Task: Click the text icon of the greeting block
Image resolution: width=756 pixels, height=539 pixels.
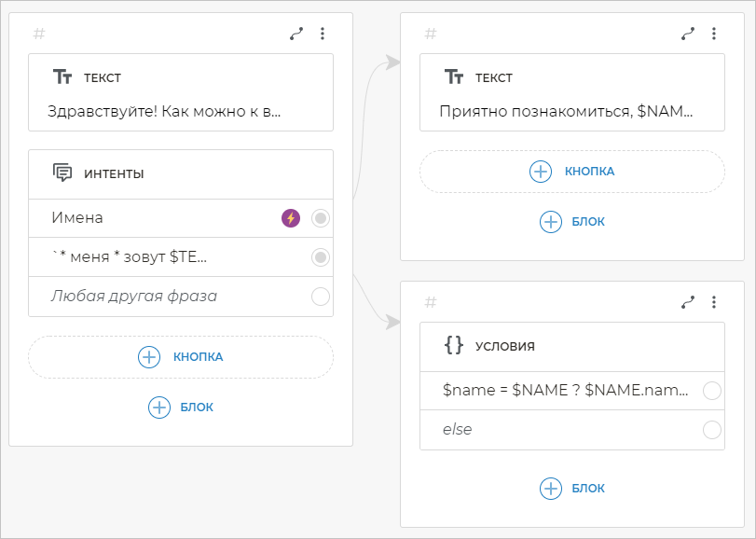Action: coord(62,77)
